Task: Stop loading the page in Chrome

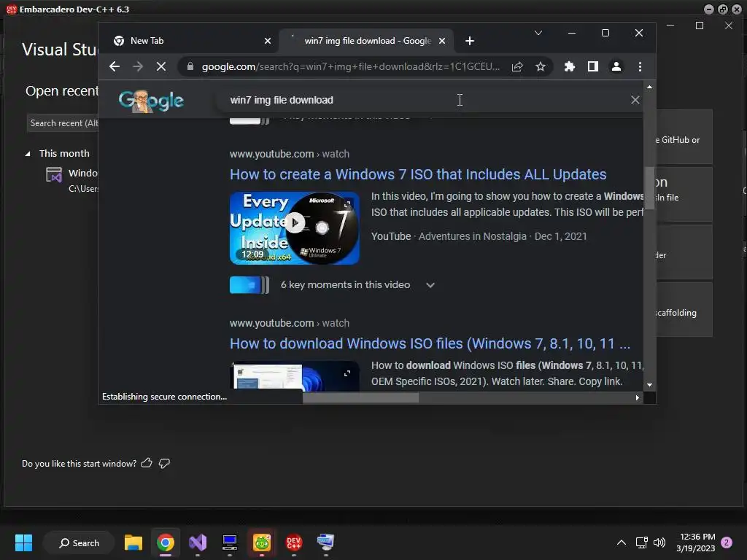Action: click(x=161, y=66)
